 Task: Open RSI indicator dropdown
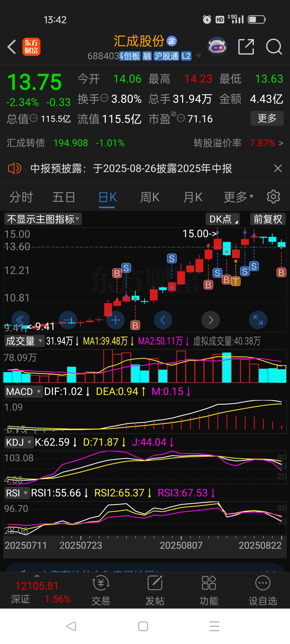click(17, 493)
